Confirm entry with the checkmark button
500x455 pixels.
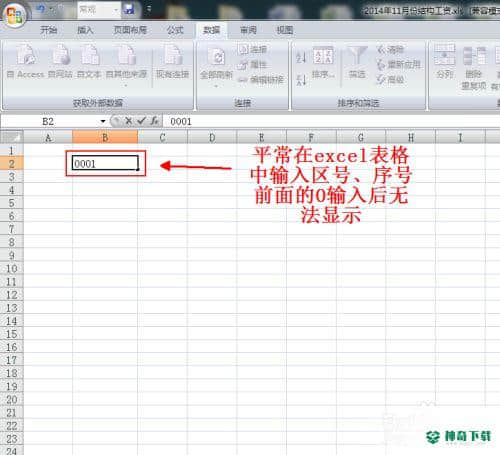coord(141,121)
